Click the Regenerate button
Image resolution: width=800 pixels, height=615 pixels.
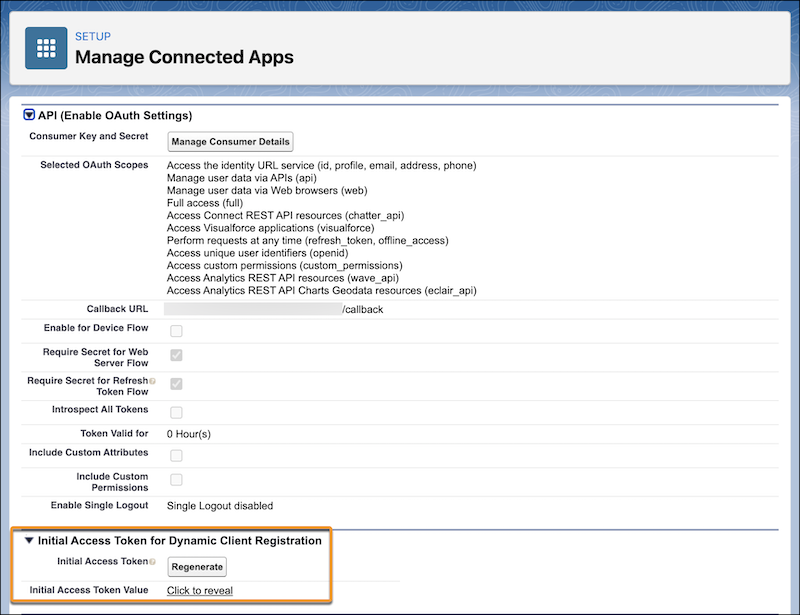click(x=197, y=567)
